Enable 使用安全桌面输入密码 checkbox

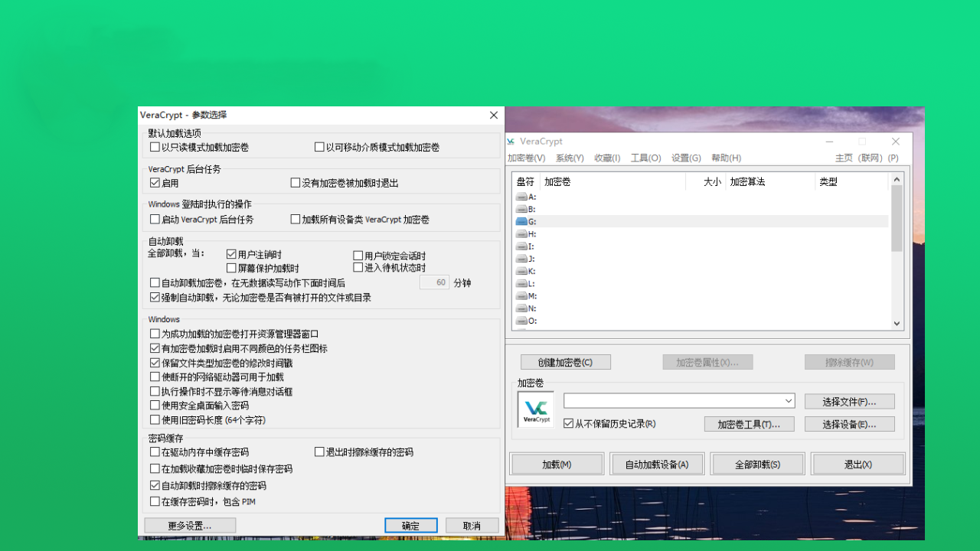(x=155, y=405)
